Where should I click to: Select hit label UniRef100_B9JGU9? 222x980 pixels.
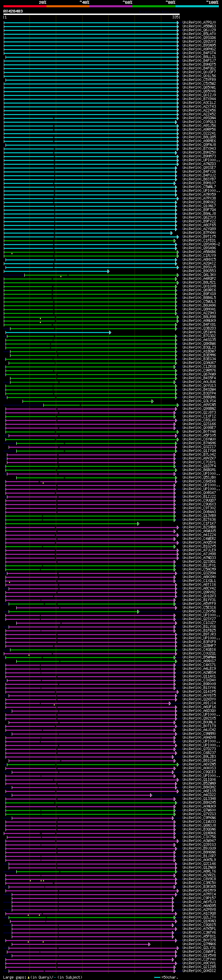(199, 848)
